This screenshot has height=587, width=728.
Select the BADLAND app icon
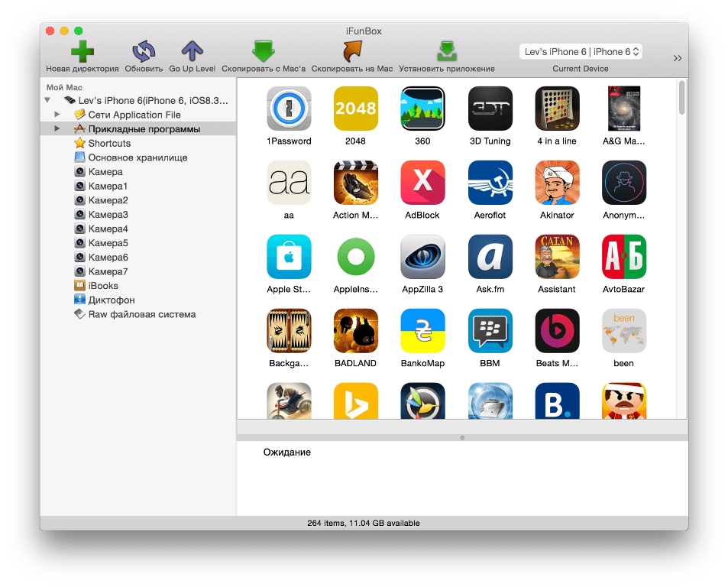pos(356,331)
